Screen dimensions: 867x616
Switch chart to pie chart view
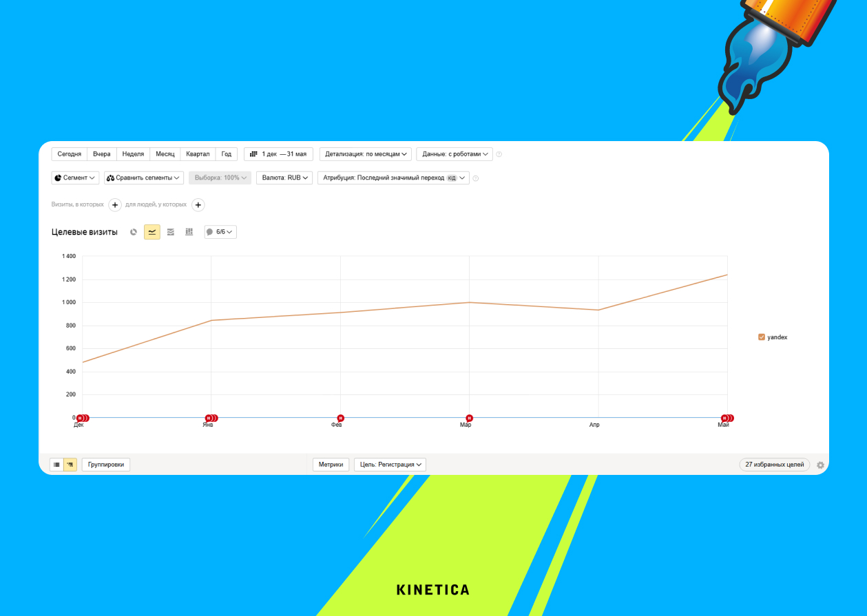pos(134,232)
